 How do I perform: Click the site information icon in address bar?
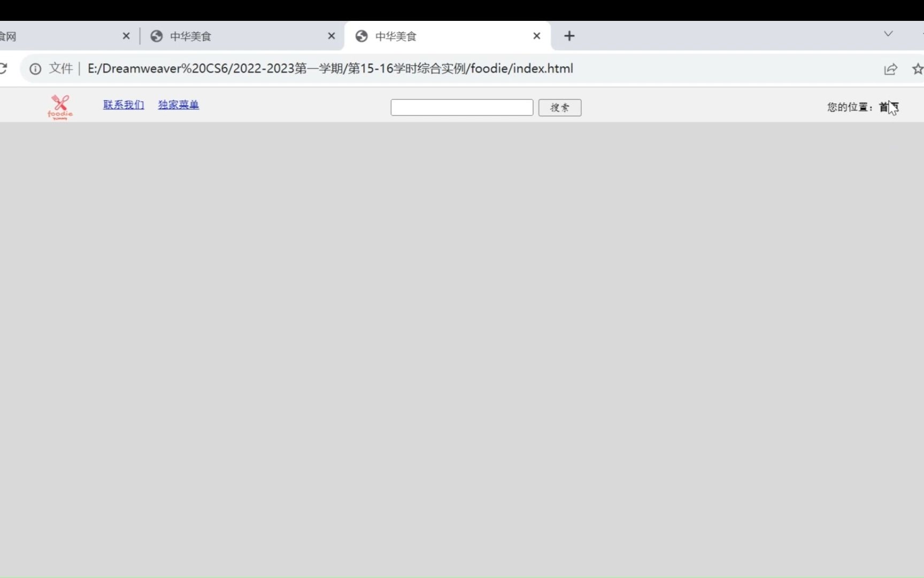click(35, 69)
